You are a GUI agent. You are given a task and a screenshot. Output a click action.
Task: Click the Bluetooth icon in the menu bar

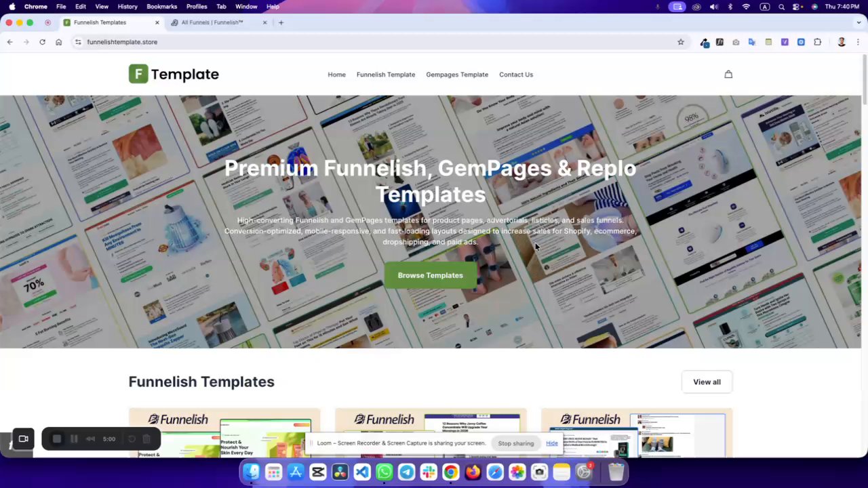(x=730, y=7)
